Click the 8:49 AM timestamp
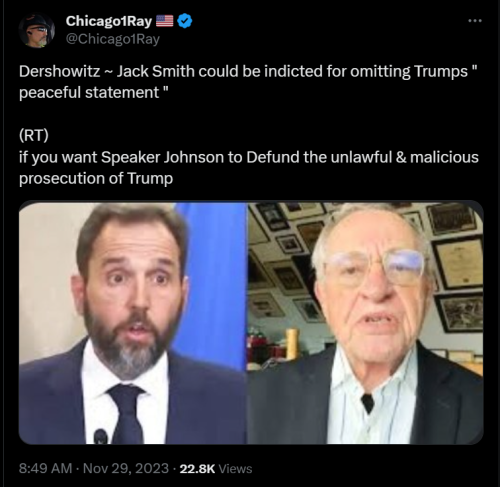 pos(45,468)
